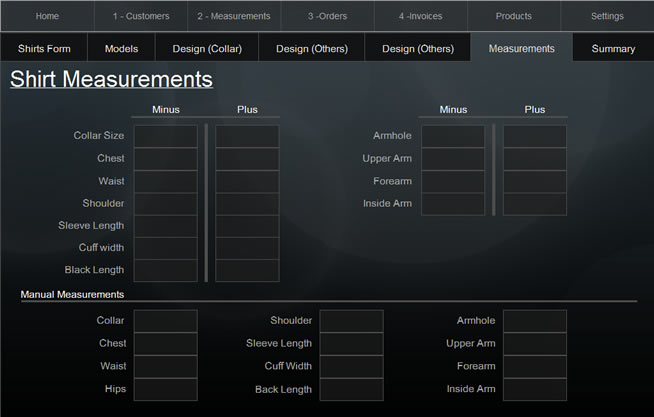The height and width of the screenshot is (417, 654).
Task: Click the manual Shoulder measurement field
Action: tap(352, 321)
